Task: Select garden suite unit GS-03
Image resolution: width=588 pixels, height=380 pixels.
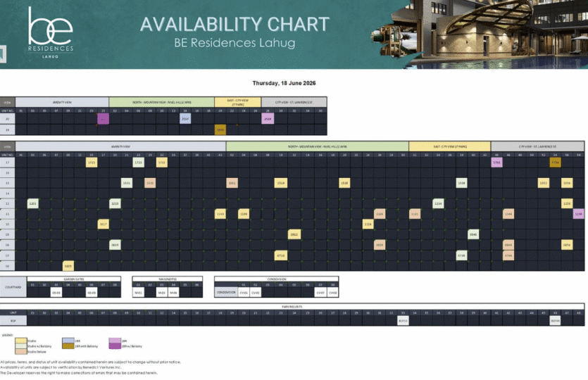Action: [56, 292]
